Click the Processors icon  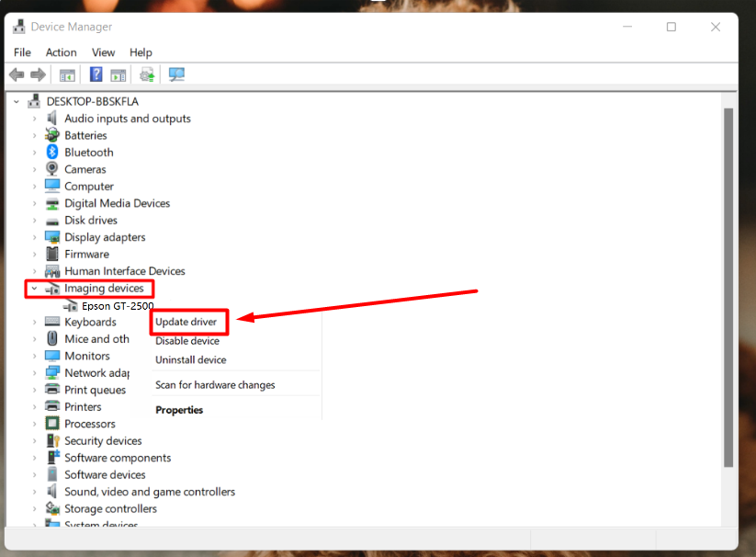[52, 424]
